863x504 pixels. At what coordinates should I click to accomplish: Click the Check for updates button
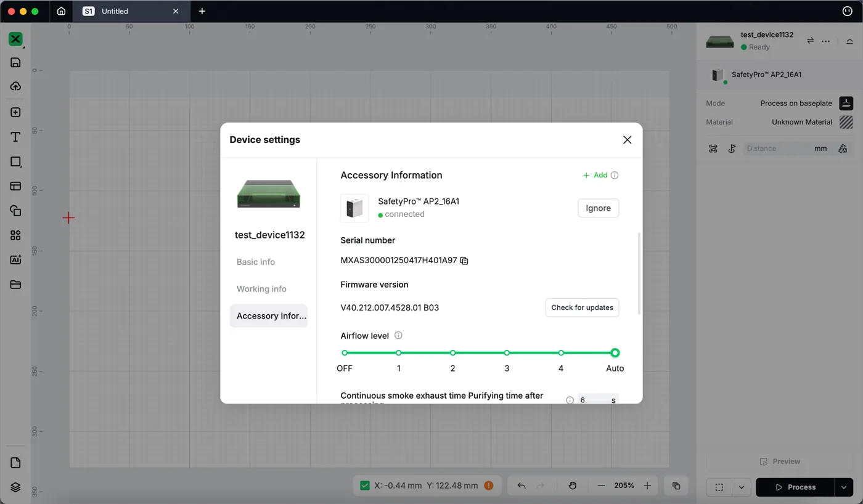point(582,307)
